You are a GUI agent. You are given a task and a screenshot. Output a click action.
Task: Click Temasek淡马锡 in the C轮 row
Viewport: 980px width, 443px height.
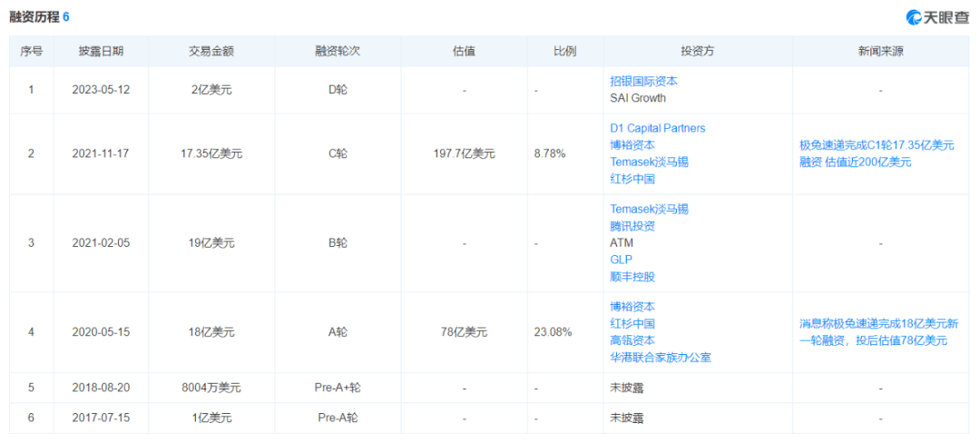[650, 162]
